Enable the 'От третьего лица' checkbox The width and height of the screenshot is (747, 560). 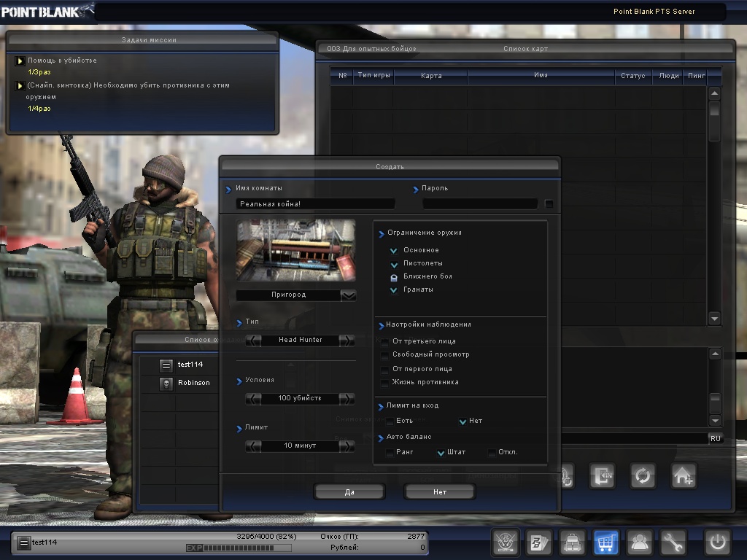click(386, 341)
